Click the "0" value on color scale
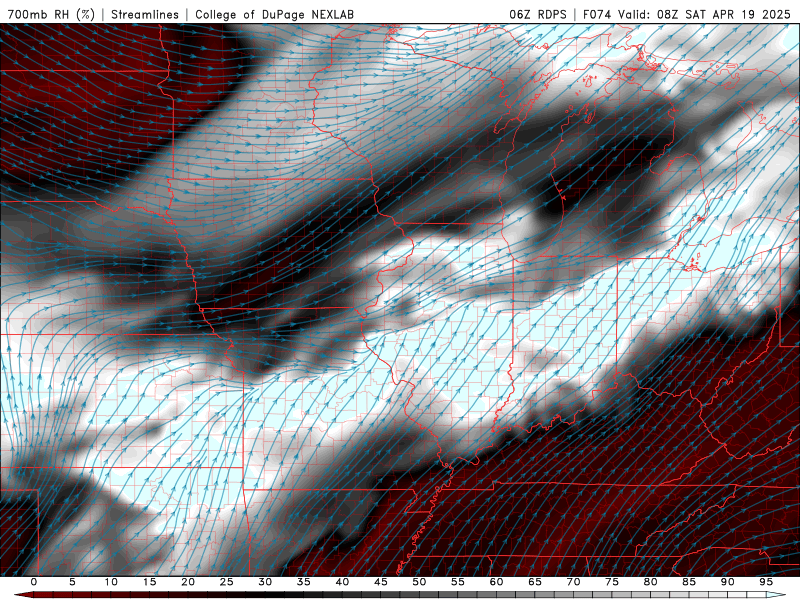The width and height of the screenshot is (800, 600). point(34,582)
